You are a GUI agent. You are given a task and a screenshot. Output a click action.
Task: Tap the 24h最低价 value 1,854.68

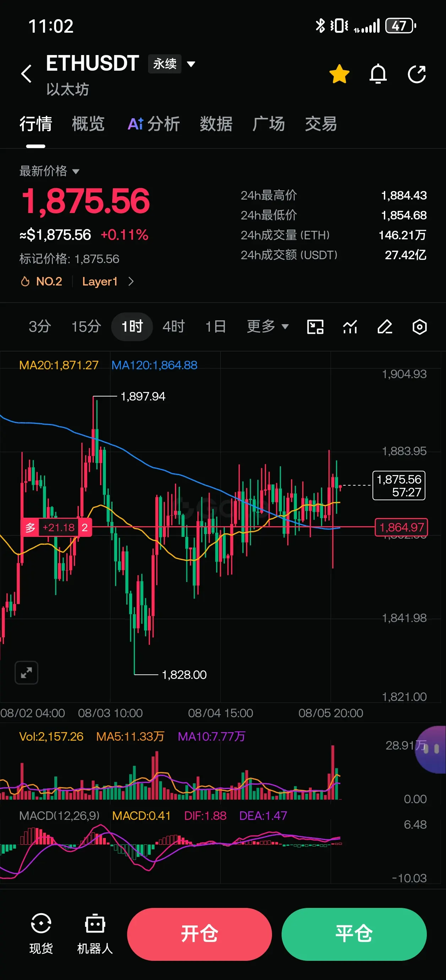coord(404,215)
